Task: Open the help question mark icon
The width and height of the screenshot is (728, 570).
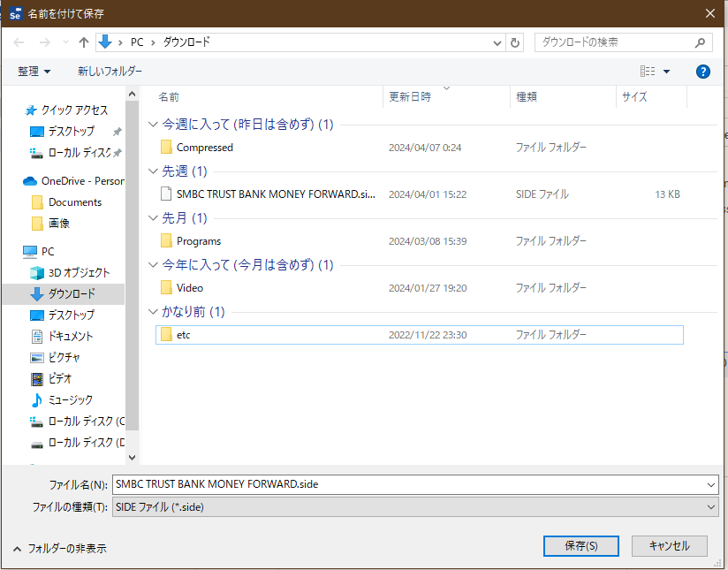Action: [x=703, y=72]
